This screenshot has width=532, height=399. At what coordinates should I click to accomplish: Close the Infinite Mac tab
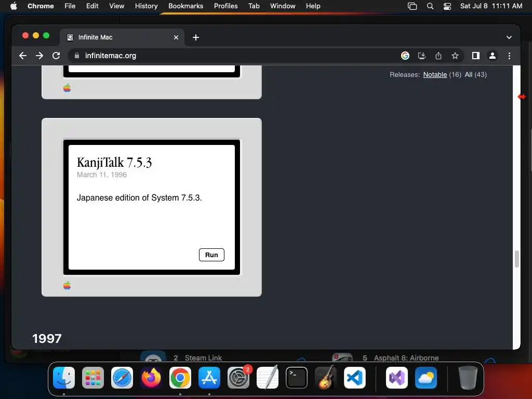pos(176,37)
